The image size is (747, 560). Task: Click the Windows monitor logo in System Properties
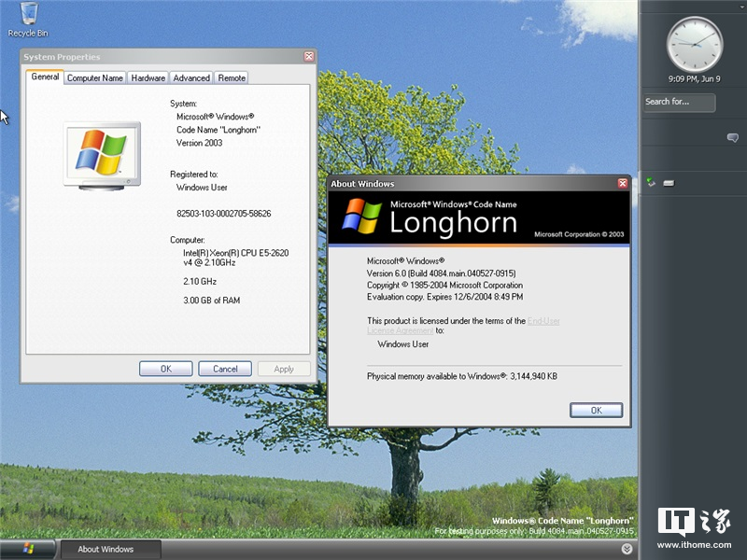pyautogui.click(x=102, y=156)
